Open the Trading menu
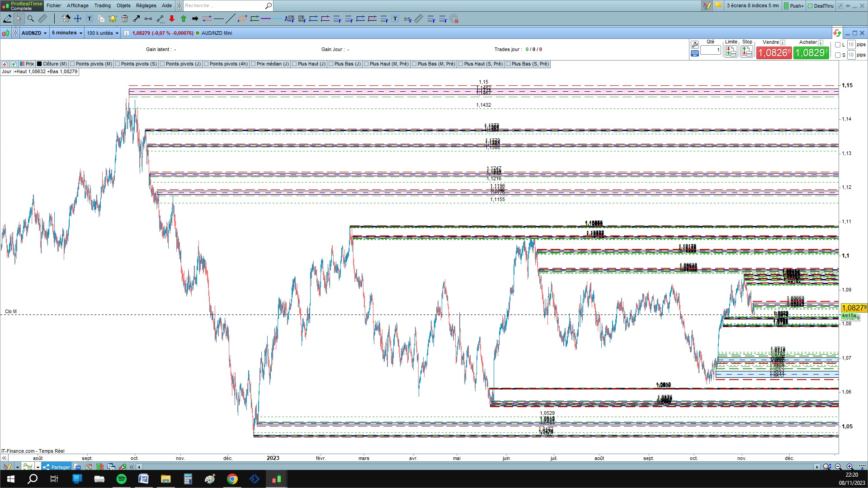This screenshot has height=488, width=868. pos(102,5)
